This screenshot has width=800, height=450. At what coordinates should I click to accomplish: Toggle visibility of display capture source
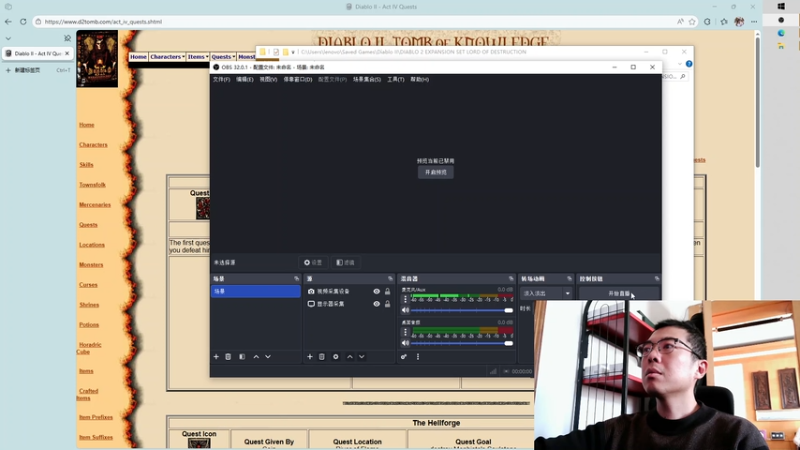[x=377, y=304]
